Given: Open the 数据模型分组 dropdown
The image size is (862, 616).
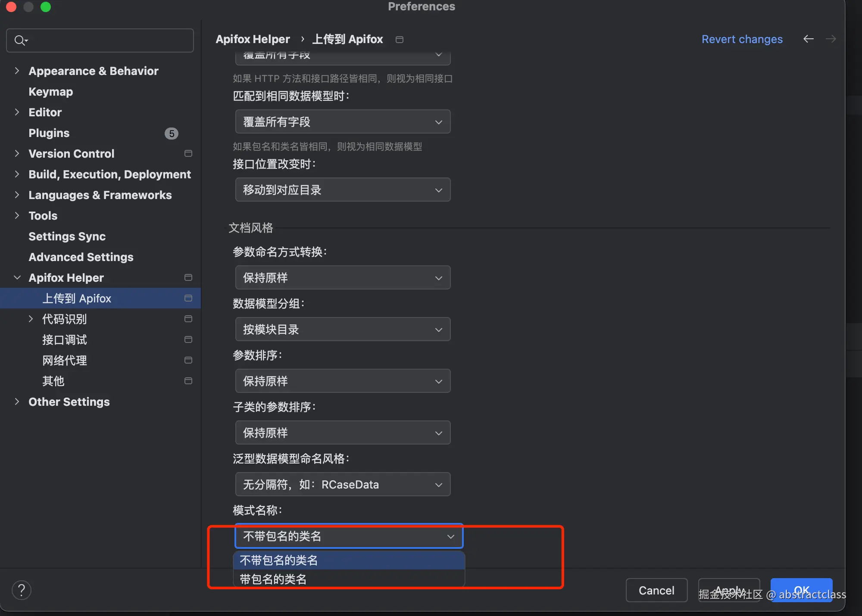Looking at the screenshot, I should [x=343, y=330].
